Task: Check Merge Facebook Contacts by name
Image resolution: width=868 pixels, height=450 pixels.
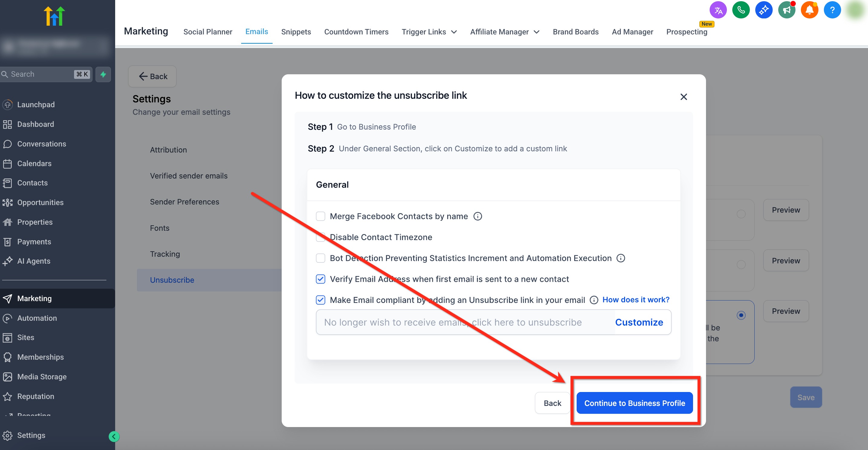Action: (x=320, y=216)
